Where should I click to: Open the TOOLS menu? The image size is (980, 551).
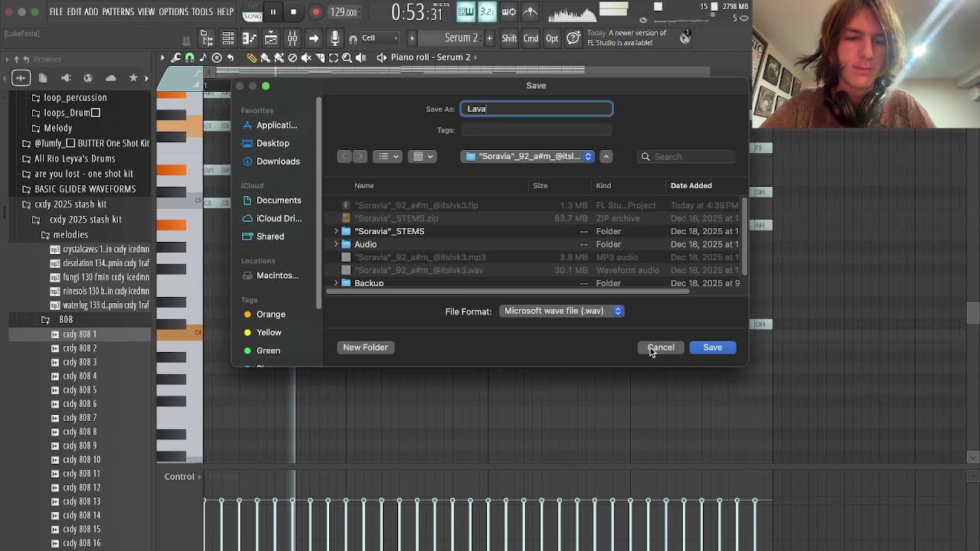click(202, 12)
